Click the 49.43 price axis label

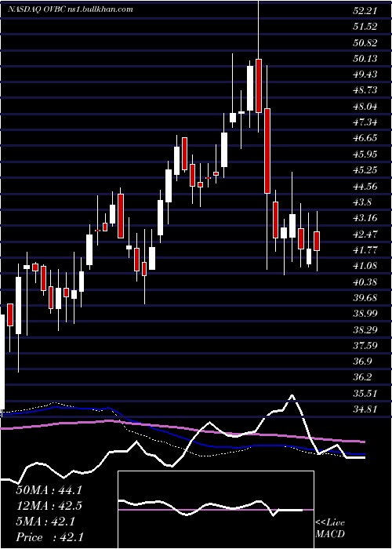tap(365, 75)
